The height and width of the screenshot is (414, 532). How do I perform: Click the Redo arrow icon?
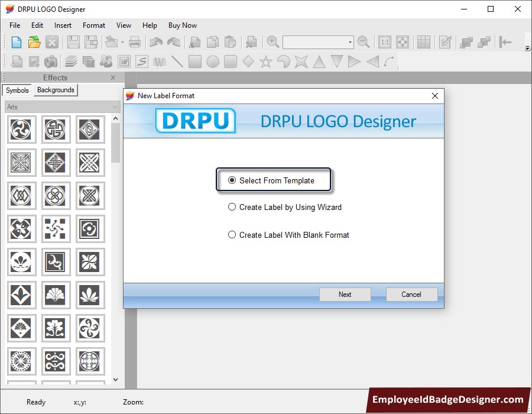click(x=174, y=43)
